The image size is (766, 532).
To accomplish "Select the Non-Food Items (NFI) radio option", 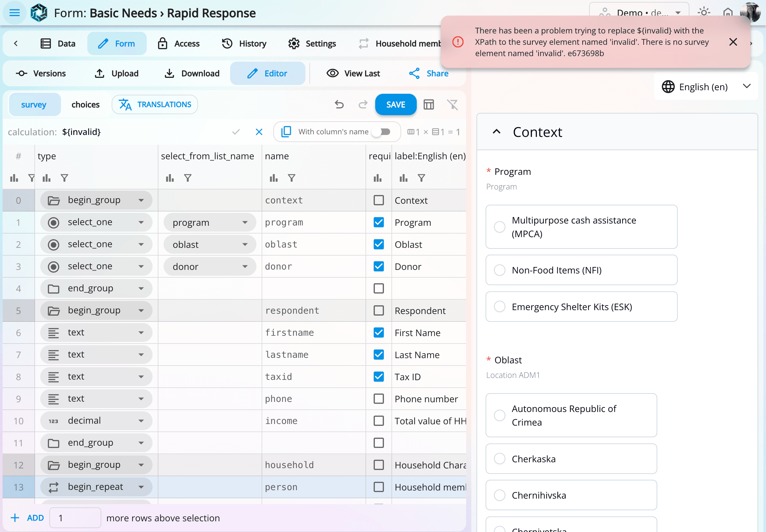I will (x=499, y=270).
